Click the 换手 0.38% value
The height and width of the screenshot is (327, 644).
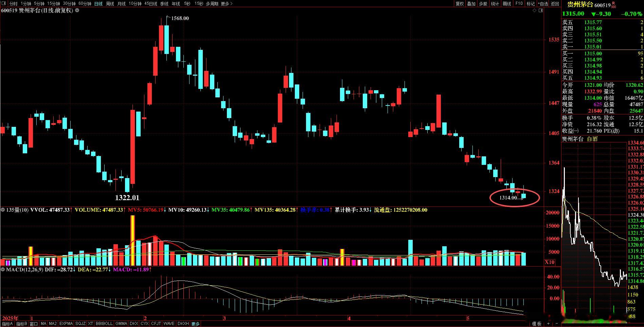pyautogui.click(x=594, y=118)
